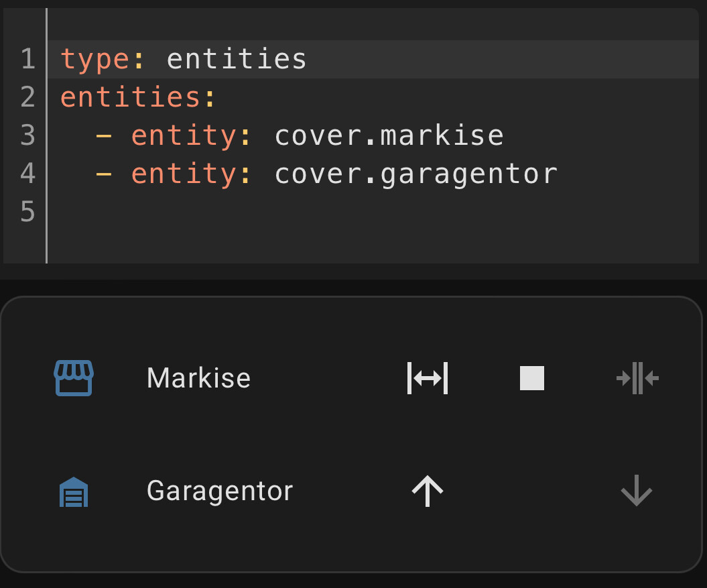707x588 pixels.
Task: Open the Garagentor with the up arrow
Action: [x=428, y=492]
